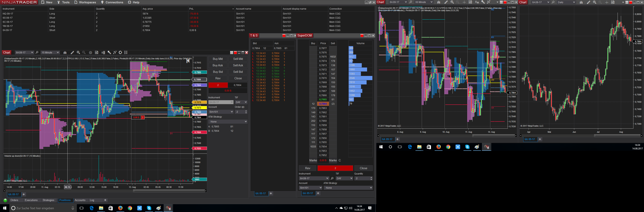Click Rev button in SuperDOM
This screenshot has width=644, height=212.
pos(307,168)
